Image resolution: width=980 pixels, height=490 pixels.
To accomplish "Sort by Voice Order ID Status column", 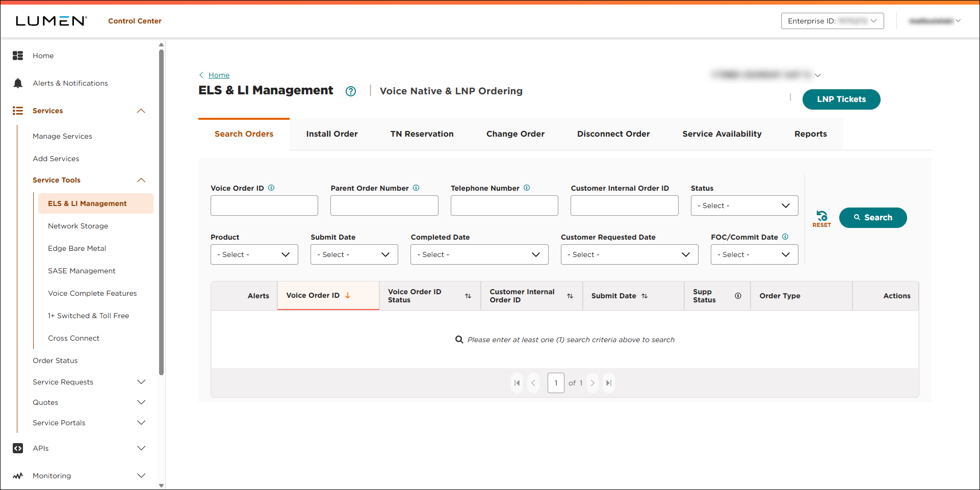I will point(468,296).
